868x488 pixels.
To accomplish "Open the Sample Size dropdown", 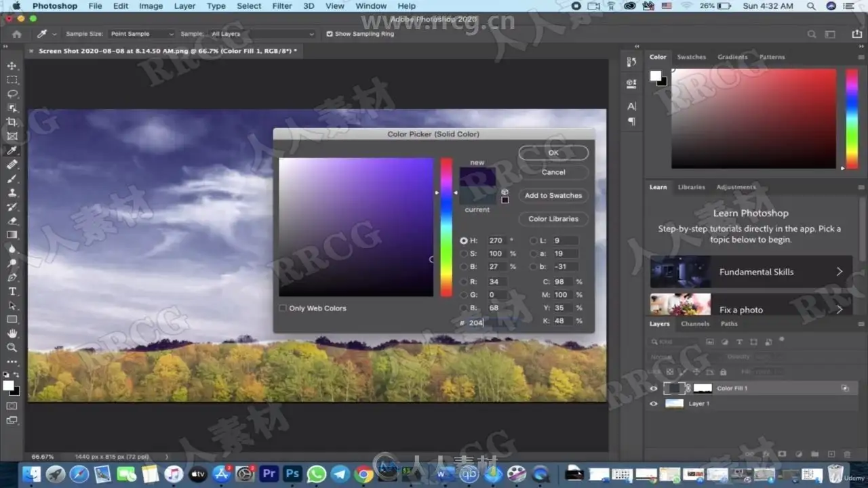I will (142, 34).
